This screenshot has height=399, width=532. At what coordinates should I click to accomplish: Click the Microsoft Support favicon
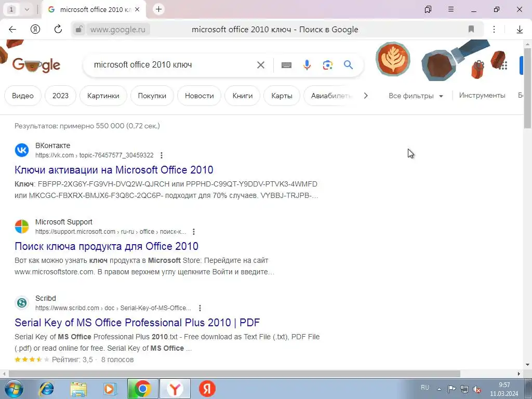click(22, 227)
